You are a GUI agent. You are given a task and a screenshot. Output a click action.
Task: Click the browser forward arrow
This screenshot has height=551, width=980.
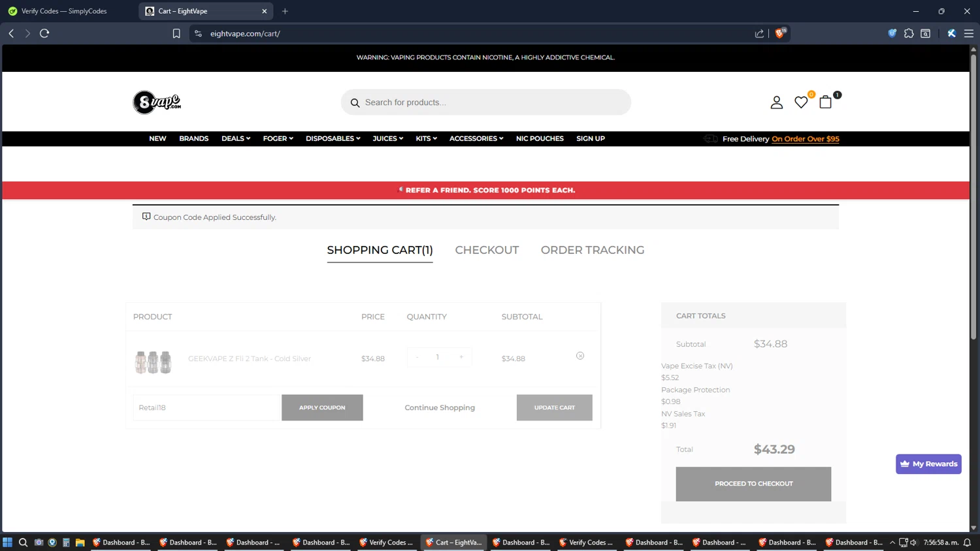[27, 33]
